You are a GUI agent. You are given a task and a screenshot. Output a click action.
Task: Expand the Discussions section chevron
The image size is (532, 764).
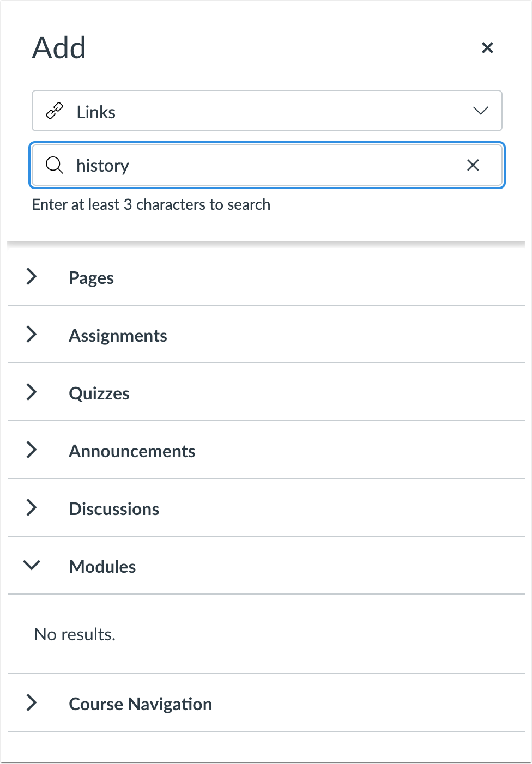pyautogui.click(x=32, y=508)
